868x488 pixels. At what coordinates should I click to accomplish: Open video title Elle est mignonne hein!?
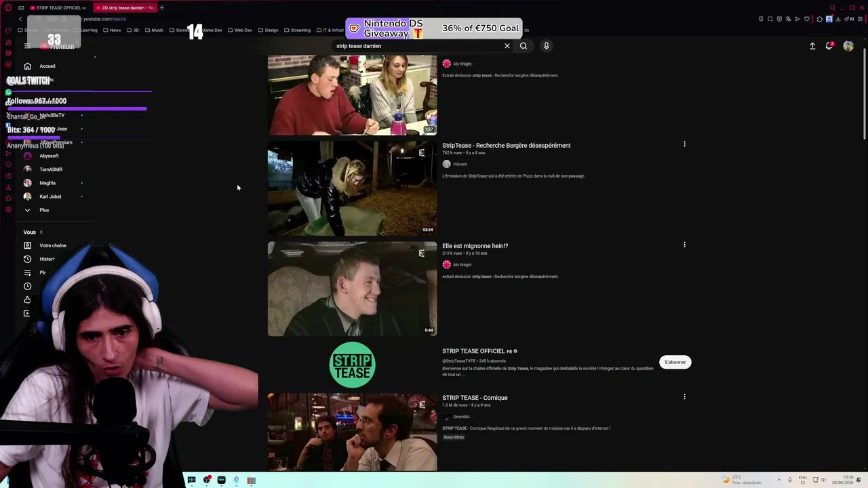point(475,246)
